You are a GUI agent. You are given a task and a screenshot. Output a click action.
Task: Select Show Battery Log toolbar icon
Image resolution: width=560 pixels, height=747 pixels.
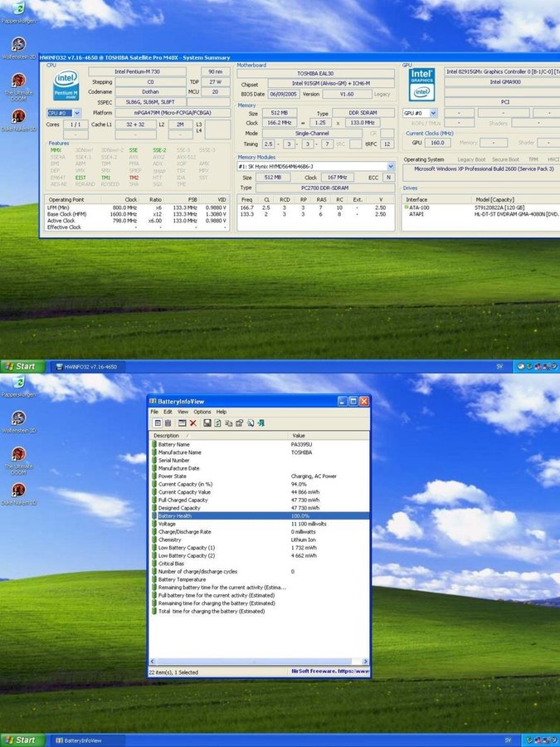(x=168, y=423)
